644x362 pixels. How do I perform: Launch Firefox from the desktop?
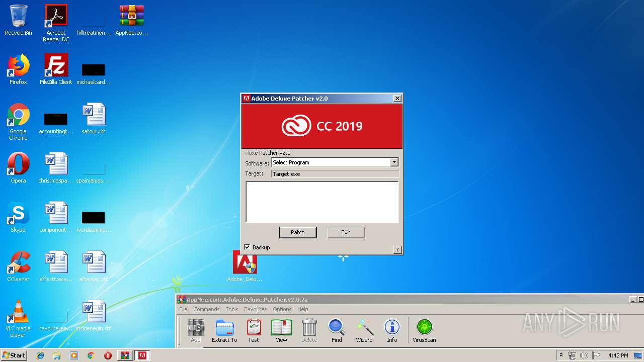point(18,69)
